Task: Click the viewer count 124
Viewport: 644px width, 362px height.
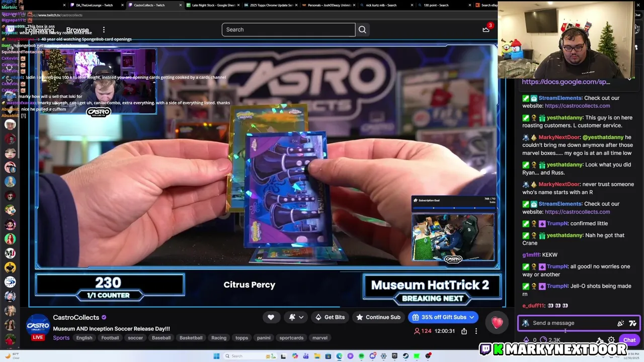Action: [423, 331]
